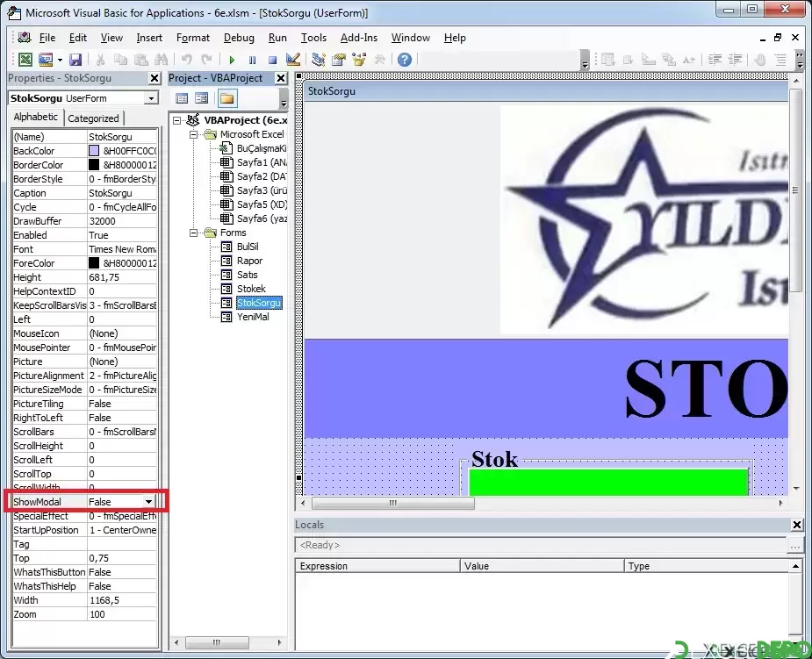Click the Break pause icon
This screenshot has height=659, width=812.
252,60
